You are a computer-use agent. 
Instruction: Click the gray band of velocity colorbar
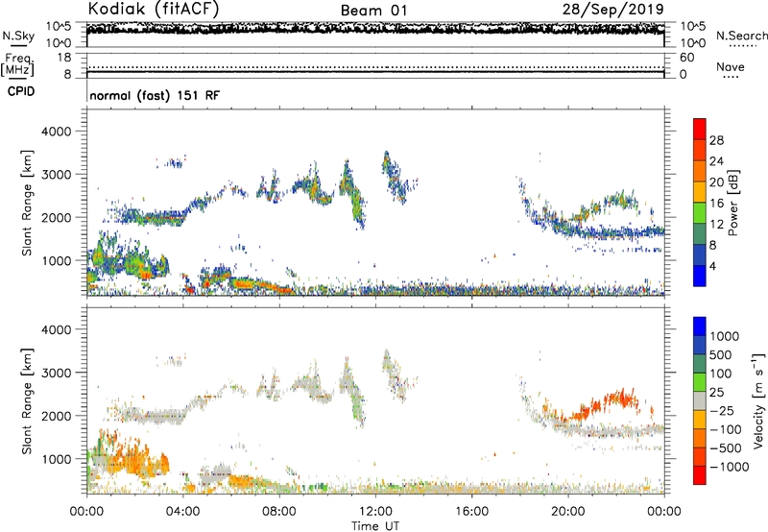700,400
